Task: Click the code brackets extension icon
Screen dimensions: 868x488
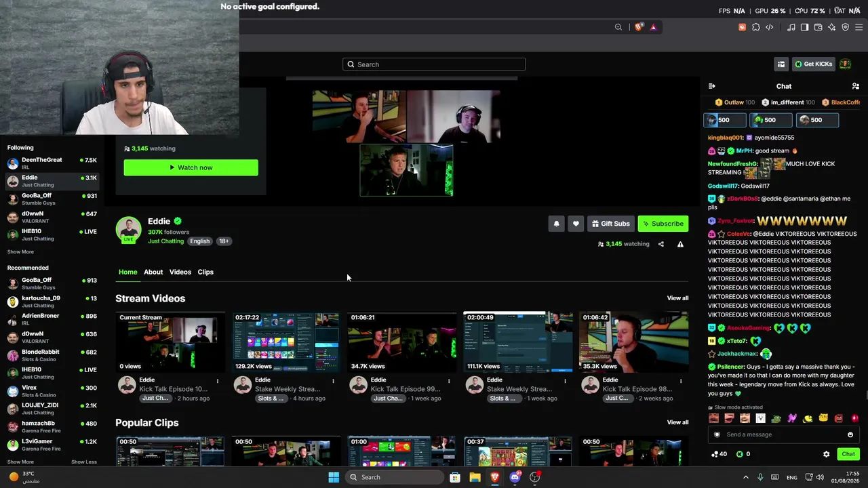Action: pos(770,27)
